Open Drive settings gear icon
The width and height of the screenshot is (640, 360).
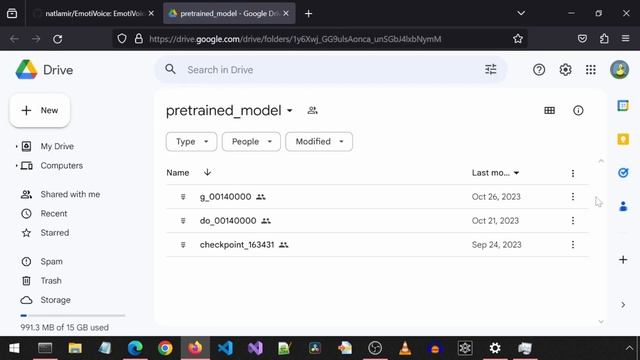point(565,70)
